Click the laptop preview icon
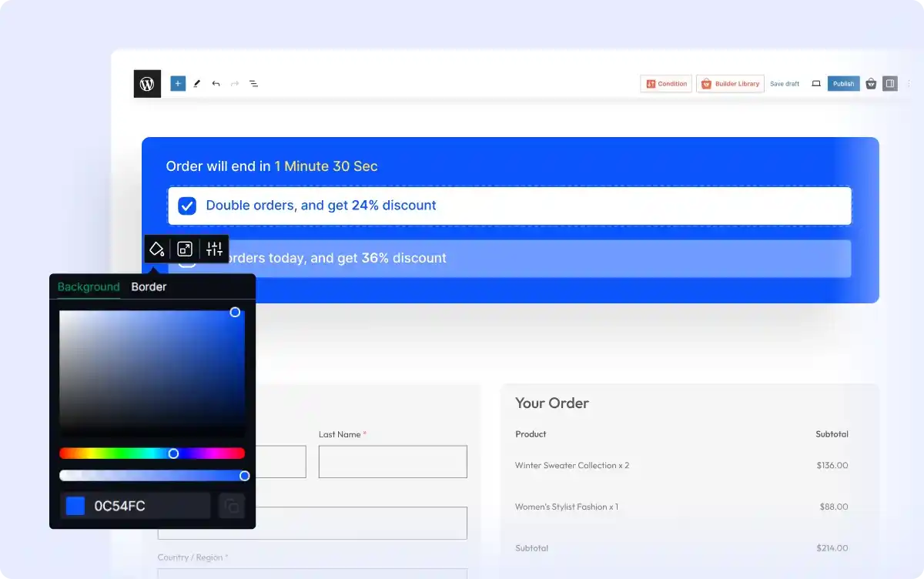 point(816,84)
